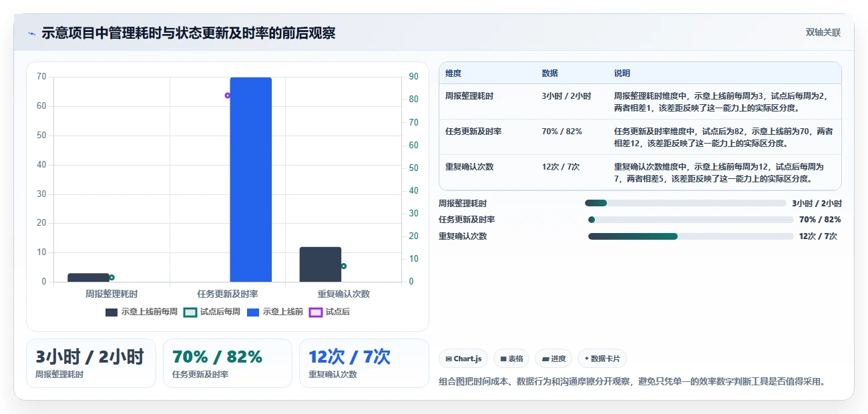Click the dark bar above 重复确认次数
The width and height of the screenshot is (868, 414).
tap(320, 264)
